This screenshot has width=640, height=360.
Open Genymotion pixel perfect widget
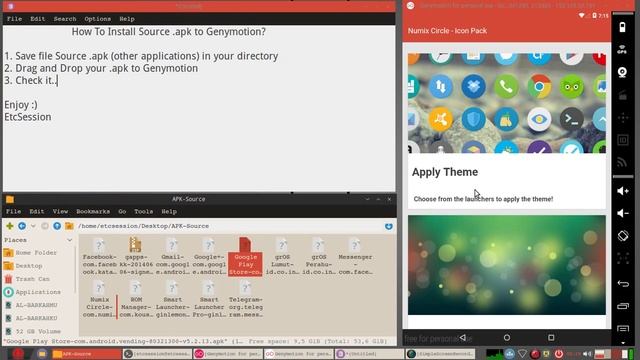(623, 258)
